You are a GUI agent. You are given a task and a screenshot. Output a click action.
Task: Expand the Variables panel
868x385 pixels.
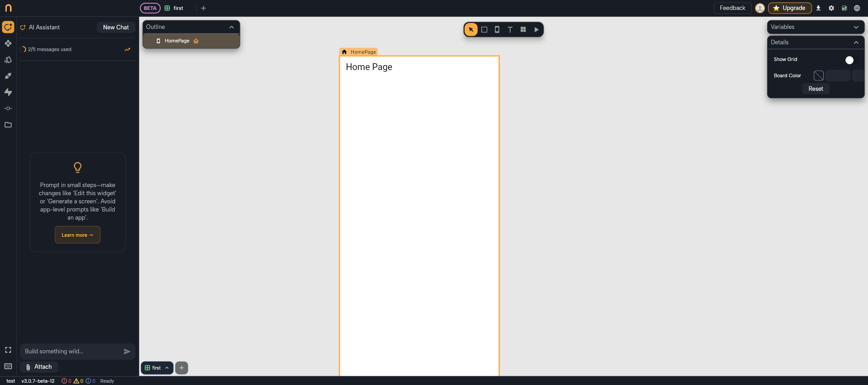(856, 27)
